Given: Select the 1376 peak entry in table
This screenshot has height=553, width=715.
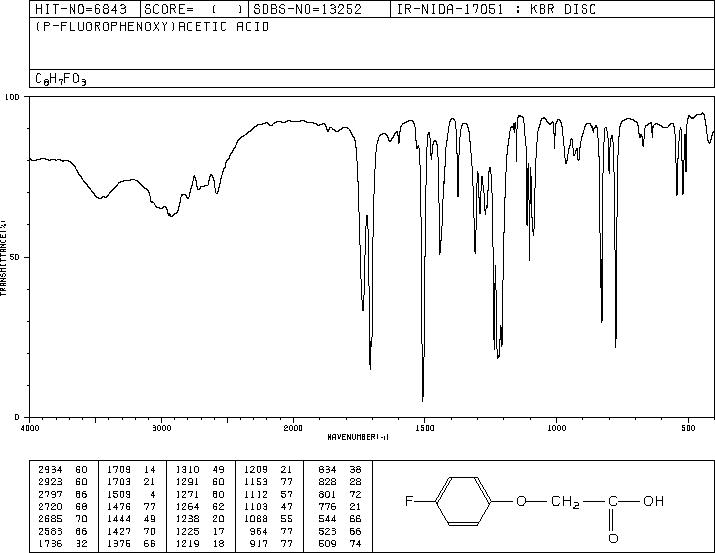Looking at the screenshot, I should click(x=131, y=544).
